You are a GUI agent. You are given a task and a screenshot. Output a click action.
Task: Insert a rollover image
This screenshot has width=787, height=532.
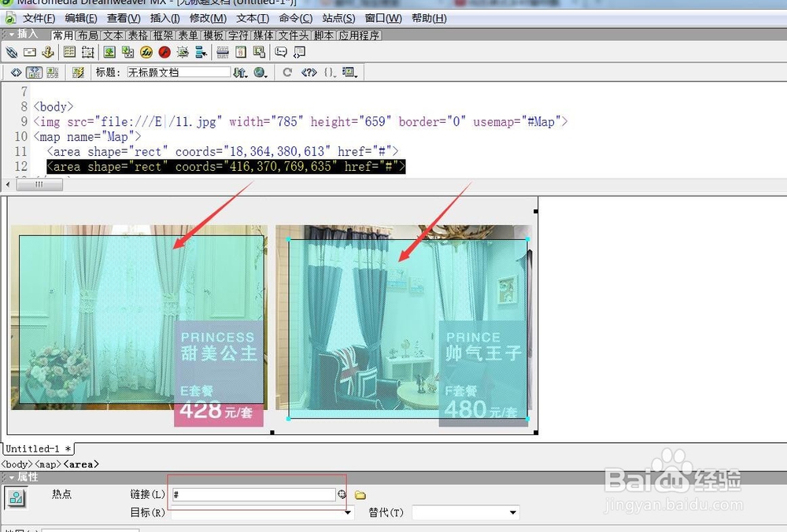(x=183, y=52)
